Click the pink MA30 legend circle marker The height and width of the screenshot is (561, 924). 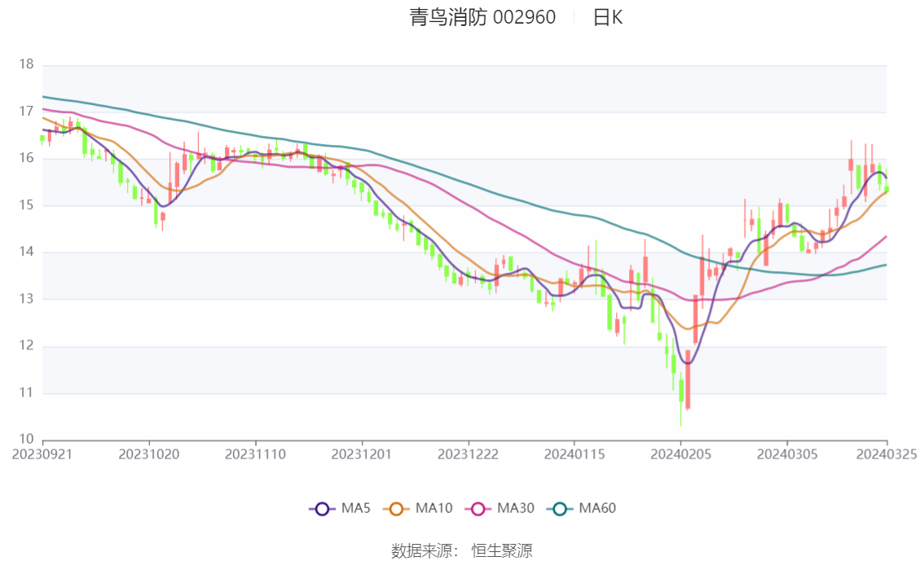coord(479,509)
